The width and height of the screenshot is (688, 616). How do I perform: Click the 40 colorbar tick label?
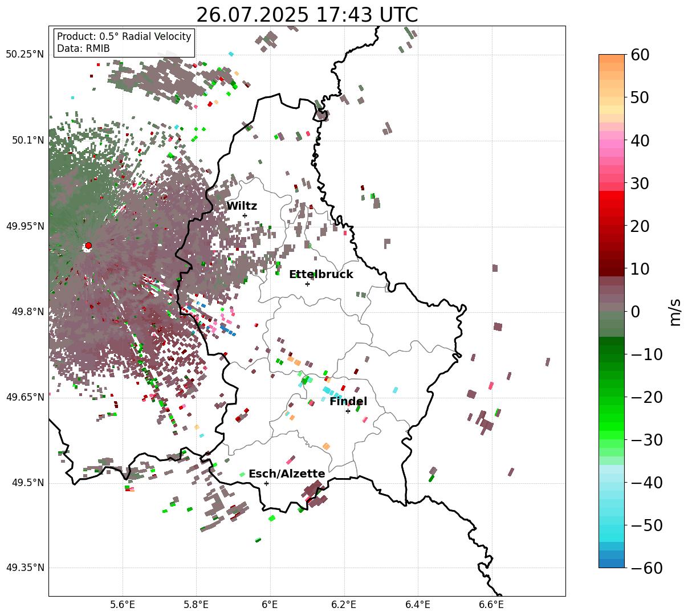click(x=639, y=141)
